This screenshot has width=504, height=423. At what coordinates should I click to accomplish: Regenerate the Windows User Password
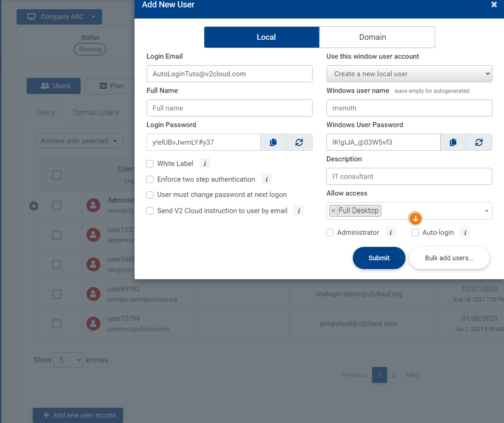click(479, 142)
